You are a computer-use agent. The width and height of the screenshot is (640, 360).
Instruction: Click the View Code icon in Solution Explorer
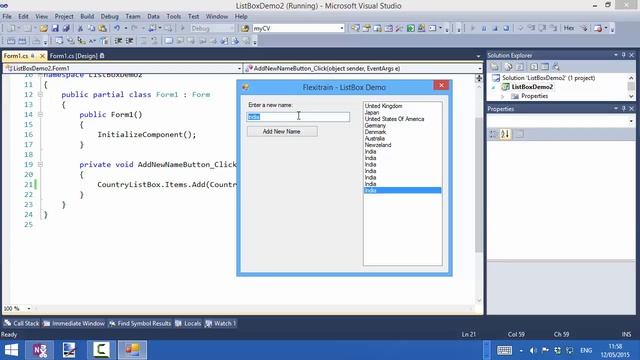[534, 67]
